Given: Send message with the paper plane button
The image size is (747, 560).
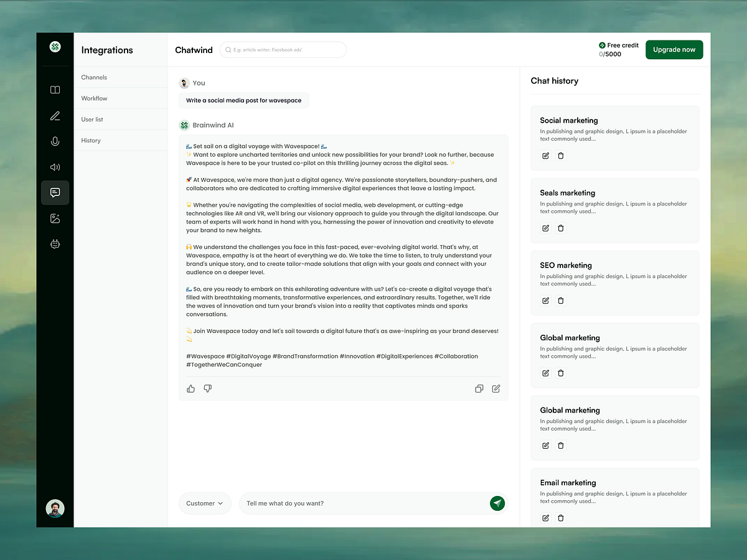Looking at the screenshot, I should click(x=497, y=503).
